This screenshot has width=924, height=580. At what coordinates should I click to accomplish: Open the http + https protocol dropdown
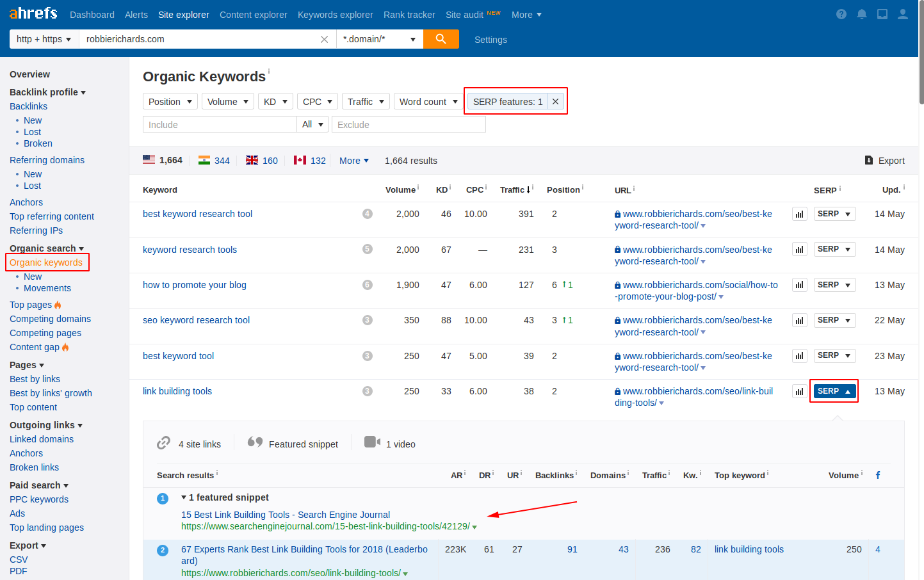pyautogui.click(x=44, y=39)
